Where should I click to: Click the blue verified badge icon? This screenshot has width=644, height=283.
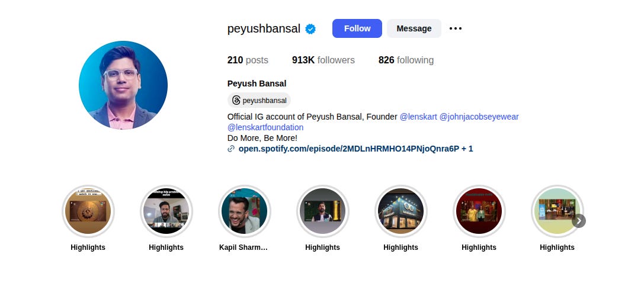[310, 28]
